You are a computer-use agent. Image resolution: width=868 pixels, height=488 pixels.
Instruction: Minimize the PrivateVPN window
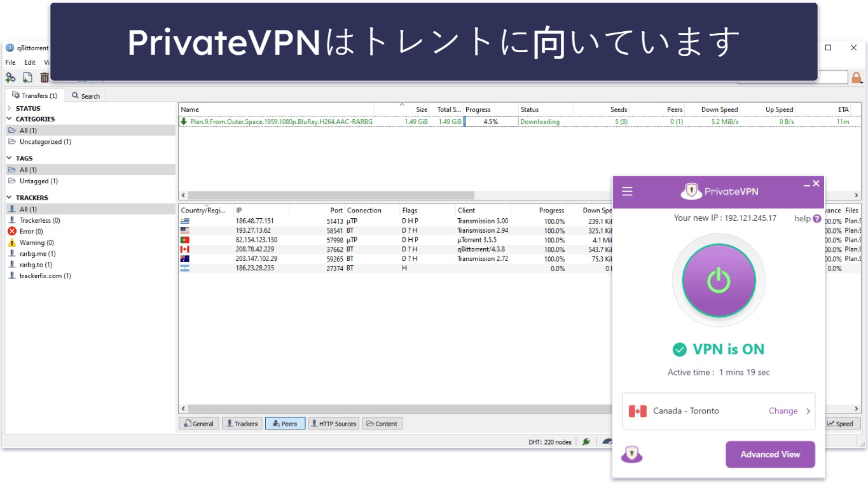click(x=806, y=185)
